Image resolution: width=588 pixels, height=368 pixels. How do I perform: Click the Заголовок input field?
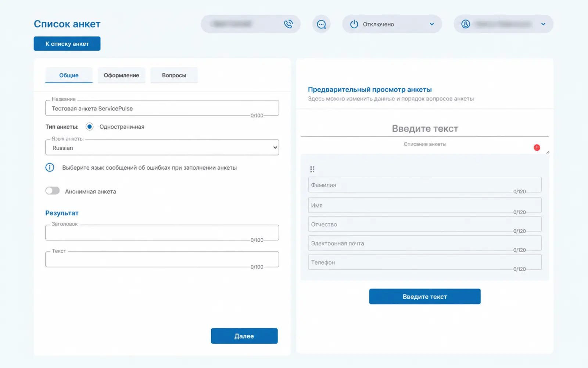point(162,233)
